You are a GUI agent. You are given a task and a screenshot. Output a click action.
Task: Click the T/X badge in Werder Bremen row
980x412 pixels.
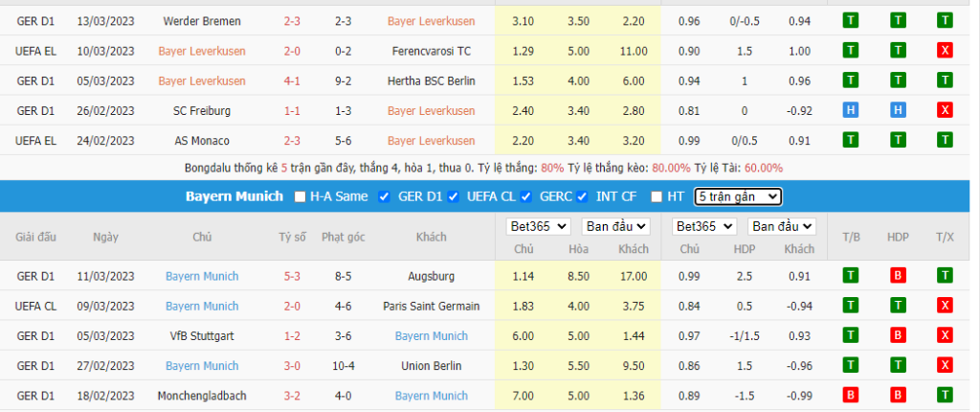pos(945,21)
